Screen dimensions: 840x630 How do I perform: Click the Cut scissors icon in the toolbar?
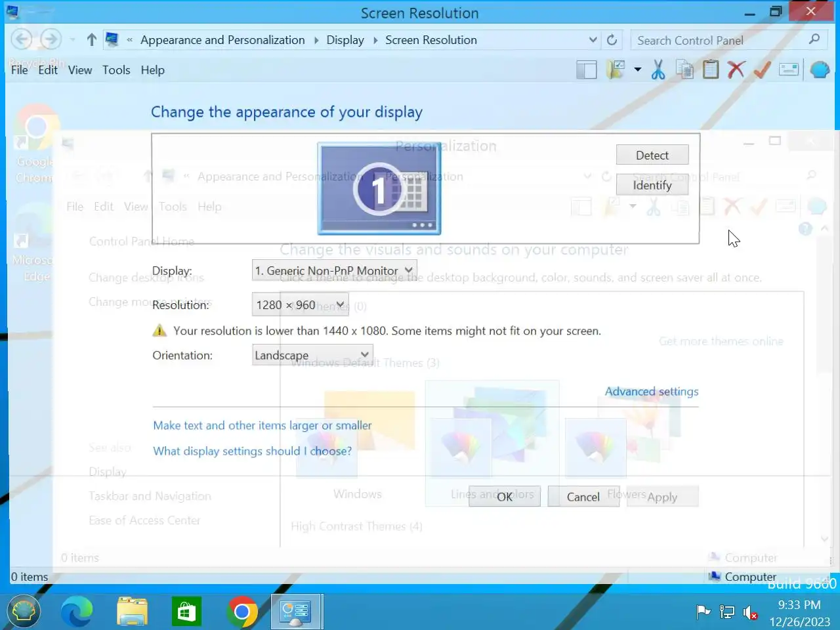coord(658,70)
